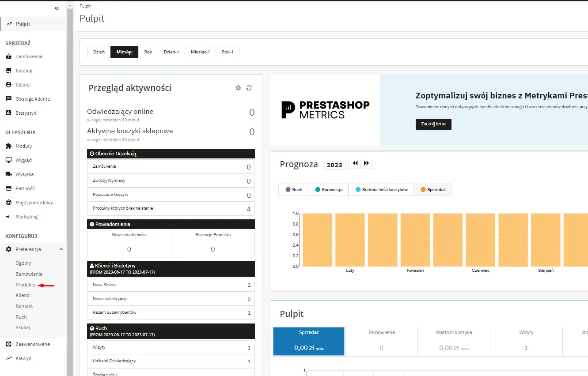
Task: Go to previous forecast year
Action: pyautogui.click(x=355, y=164)
